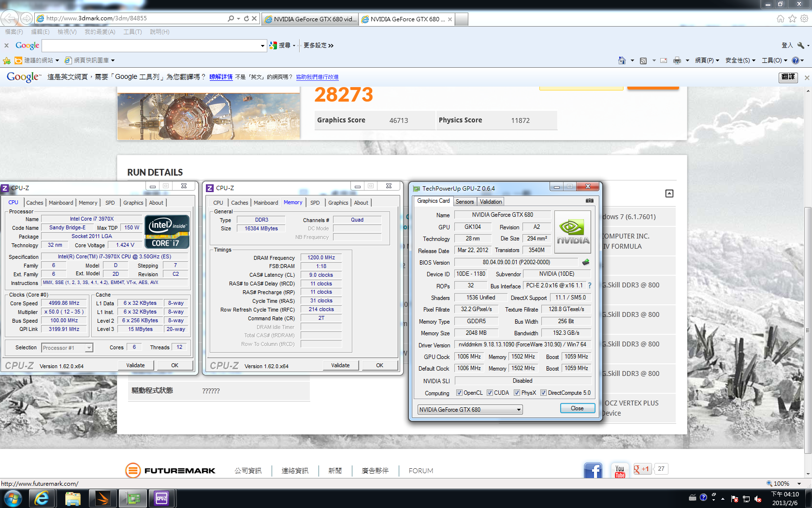Click the Google toolbar search input field

pyautogui.click(x=151, y=46)
